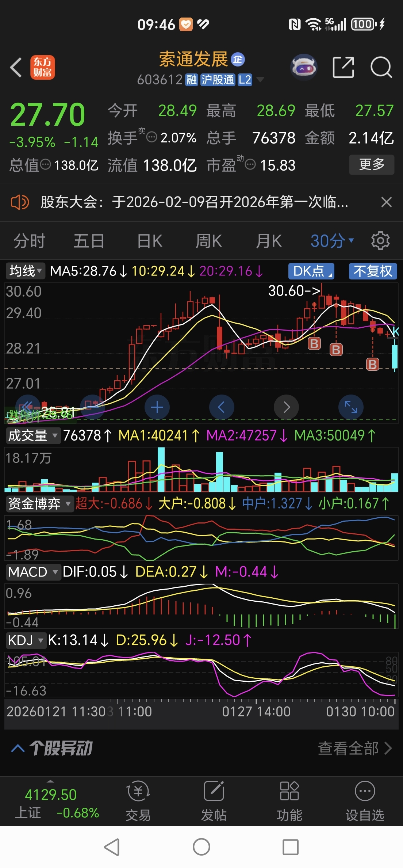Tap the 更多 button for more quote data
Screen dimensions: 403x868
pos(372,164)
